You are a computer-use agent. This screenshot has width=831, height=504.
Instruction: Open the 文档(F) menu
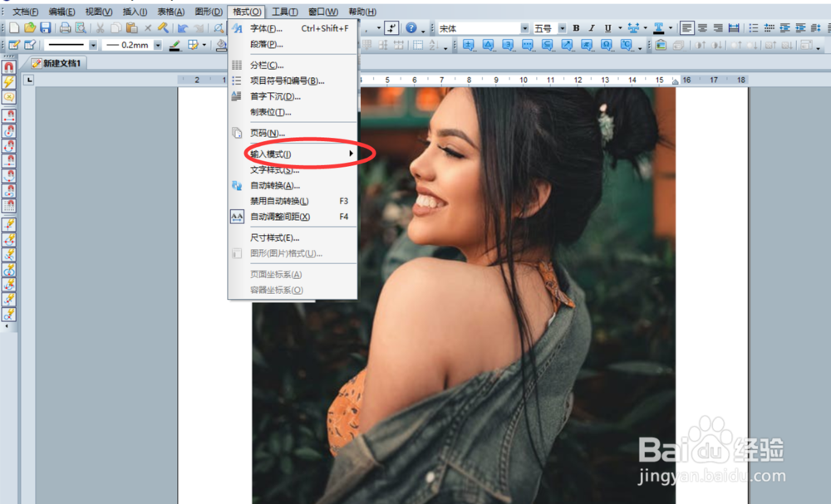point(24,12)
